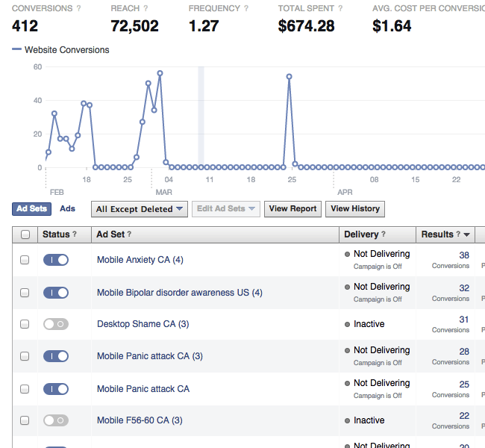Tick the checkbox for Mobile Anxiety CA (4)
Image resolution: width=485 pixels, height=448 pixels.
[25, 260]
